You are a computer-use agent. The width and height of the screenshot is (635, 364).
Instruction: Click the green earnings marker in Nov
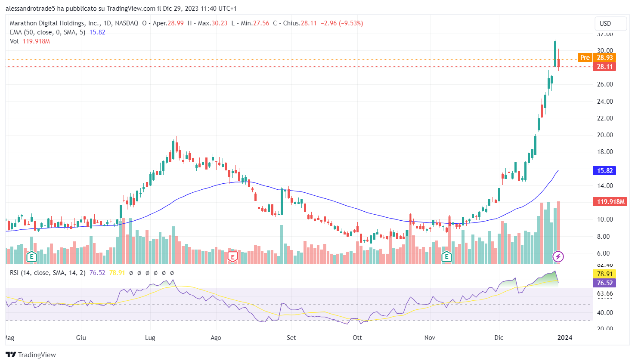pyautogui.click(x=446, y=257)
